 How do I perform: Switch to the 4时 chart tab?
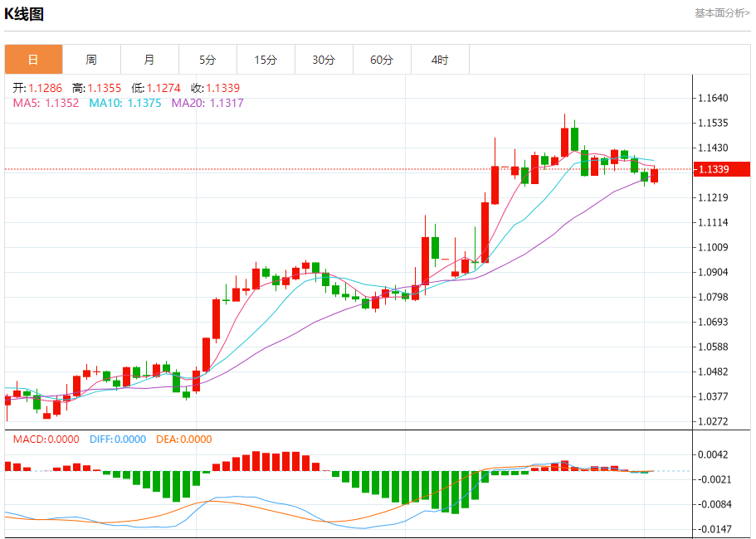pos(440,60)
